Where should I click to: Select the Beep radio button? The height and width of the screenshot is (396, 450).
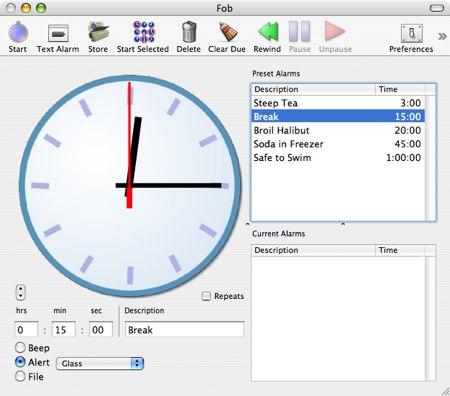[20, 348]
